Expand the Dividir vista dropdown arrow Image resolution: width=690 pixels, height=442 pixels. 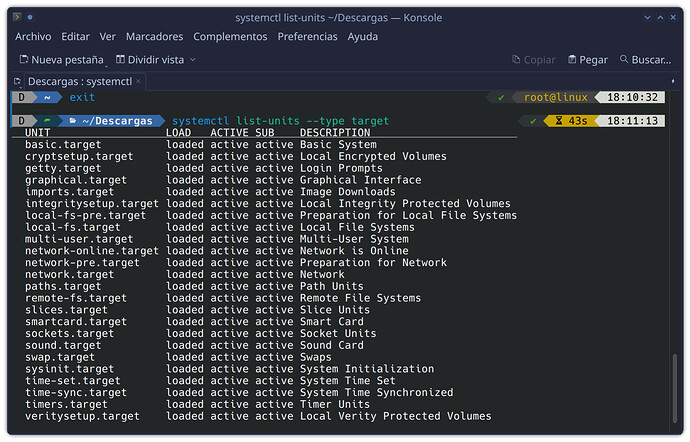pos(193,60)
